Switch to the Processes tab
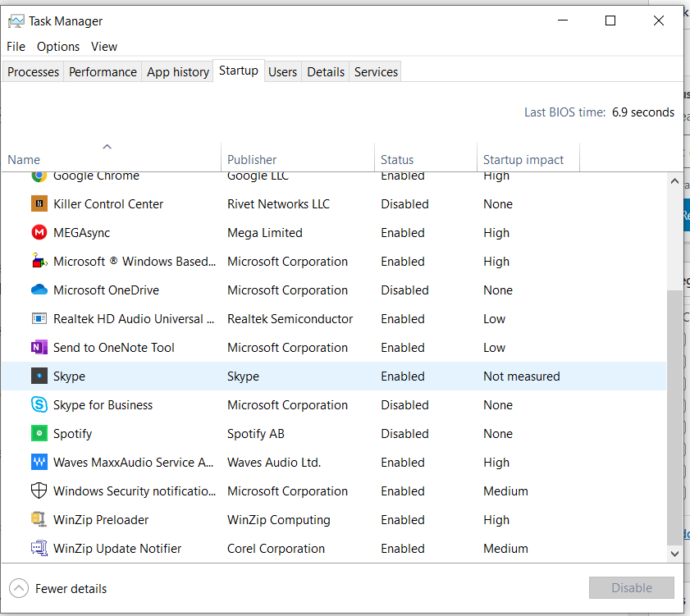Screen dimensions: 690x616 tap(33, 71)
